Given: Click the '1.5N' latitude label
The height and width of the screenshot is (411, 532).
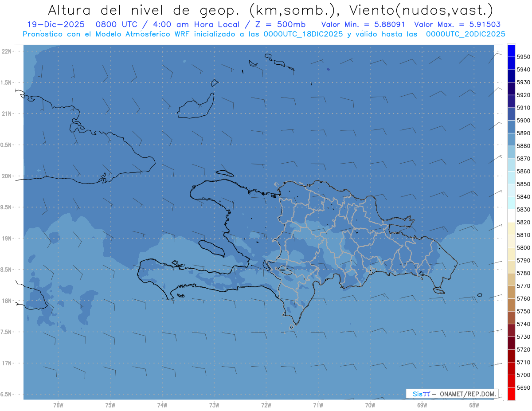Looking at the screenshot, I should tap(7, 82).
